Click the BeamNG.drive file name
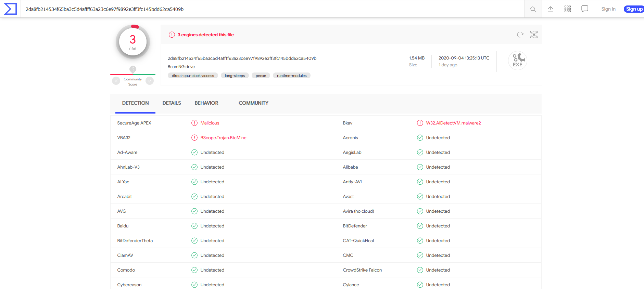 pos(181,67)
